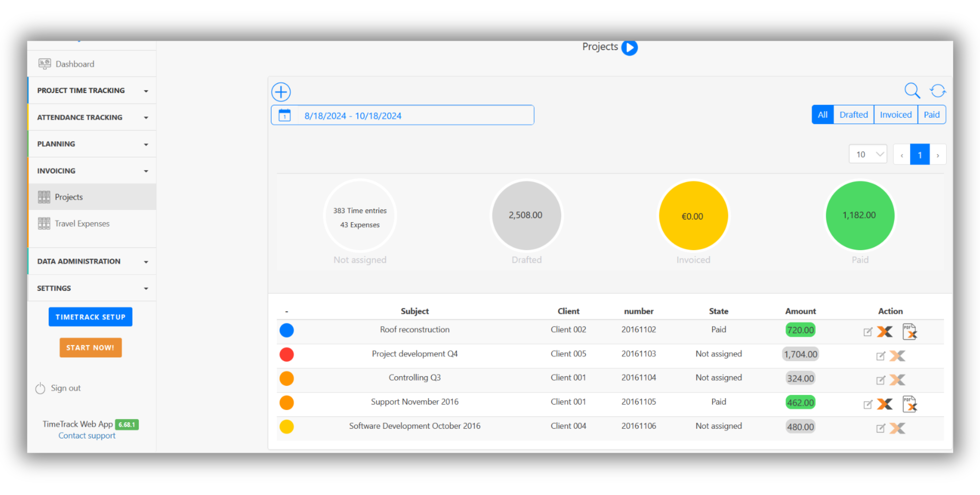Screen dimensions: 980x495
Task: Select Dashboard in the sidebar
Action: click(x=74, y=64)
